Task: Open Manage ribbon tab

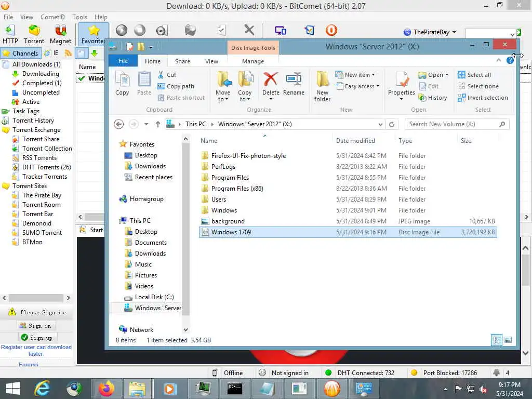Action: point(253,61)
